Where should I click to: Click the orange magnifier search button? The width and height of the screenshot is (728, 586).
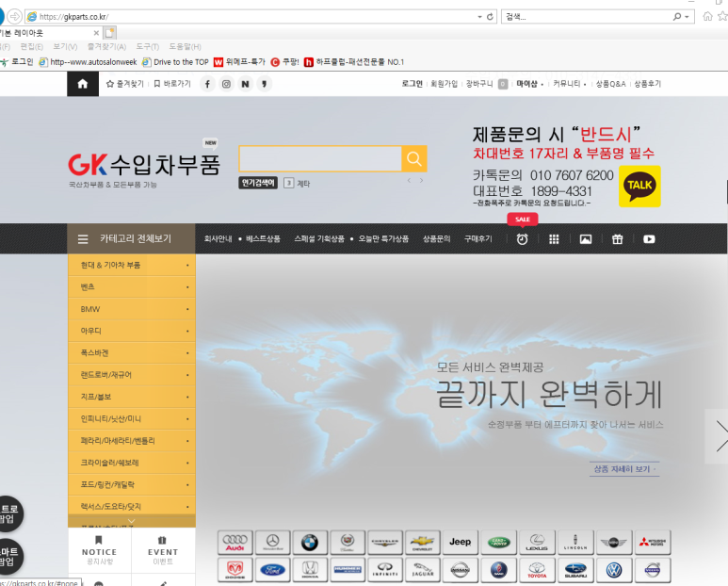pos(414,159)
